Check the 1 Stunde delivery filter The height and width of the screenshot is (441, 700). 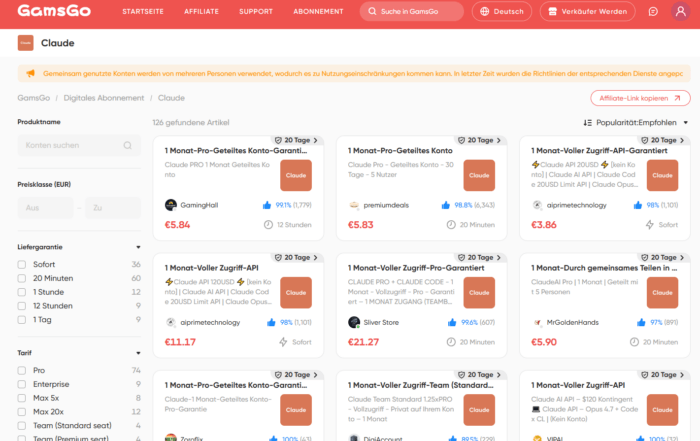coord(21,292)
